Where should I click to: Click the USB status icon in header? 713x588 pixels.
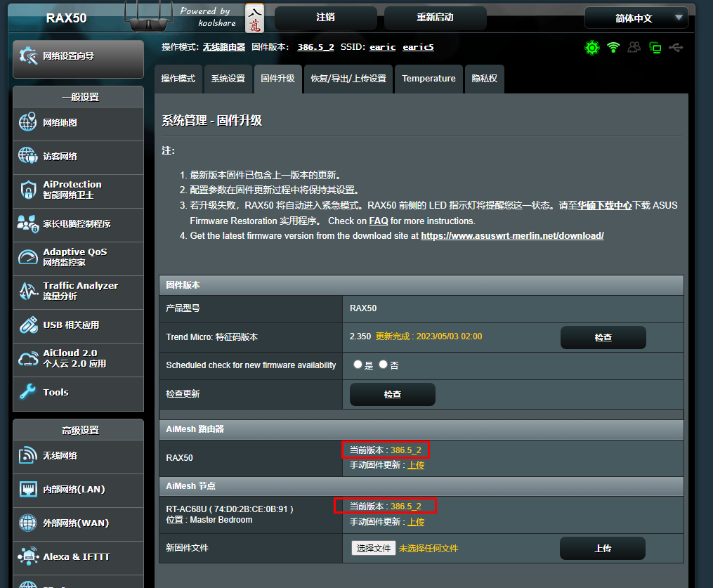(676, 48)
